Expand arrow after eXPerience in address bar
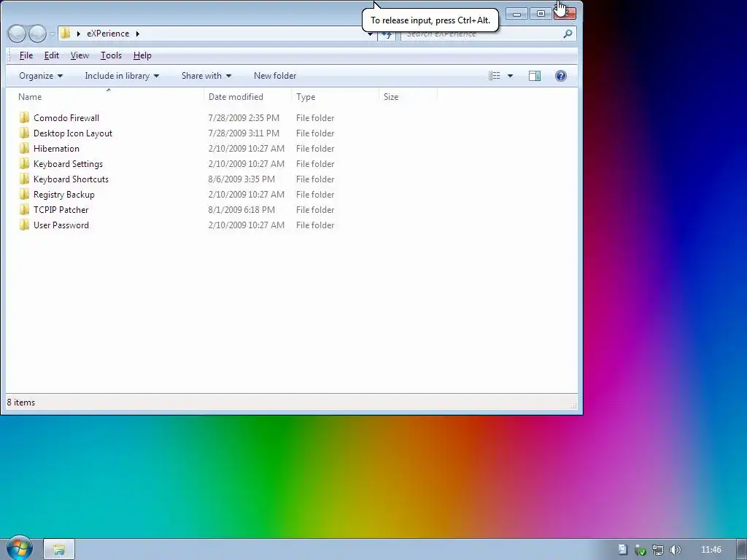747x560 pixels. click(x=138, y=34)
